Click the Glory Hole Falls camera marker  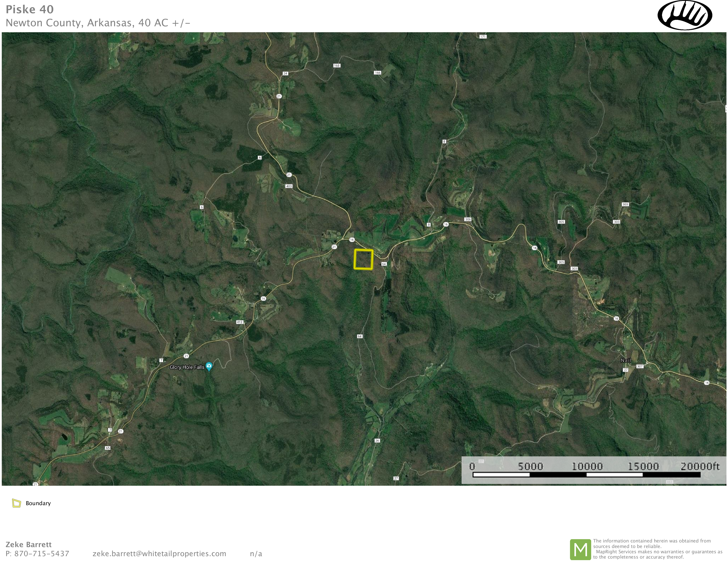pos(209,366)
